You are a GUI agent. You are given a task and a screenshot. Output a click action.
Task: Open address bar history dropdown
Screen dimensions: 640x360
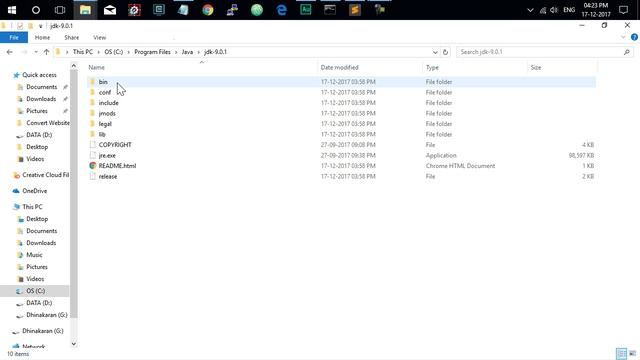(x=435, y=52)
